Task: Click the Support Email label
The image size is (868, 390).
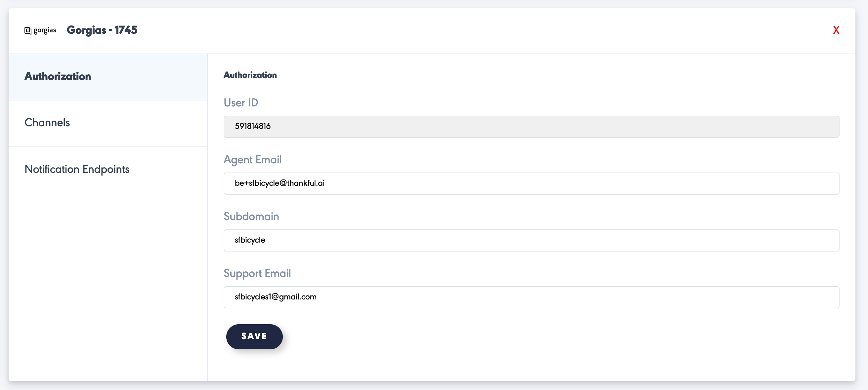Action: [257, 273]
